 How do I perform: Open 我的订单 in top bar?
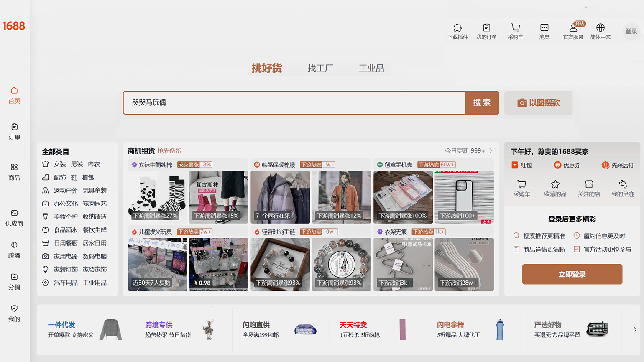tap(486, 28)
